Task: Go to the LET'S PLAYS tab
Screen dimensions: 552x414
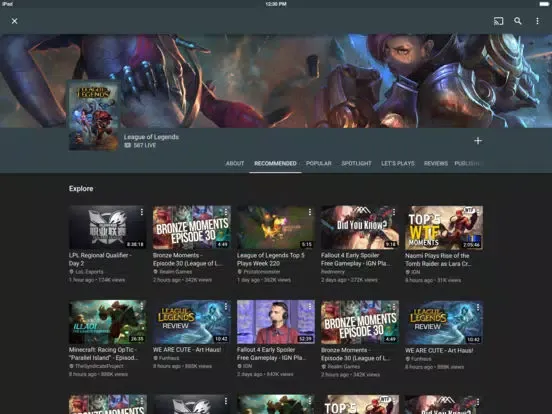Action: pyautogui.click(x=398, y=163)
